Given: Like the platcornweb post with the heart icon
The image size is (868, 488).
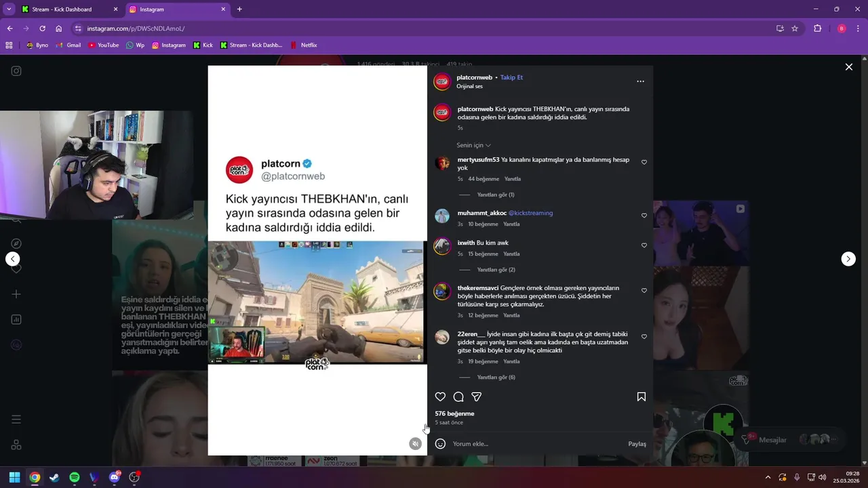Looking at the screenshot, I should pyautogui.click(x=440, y=396).
